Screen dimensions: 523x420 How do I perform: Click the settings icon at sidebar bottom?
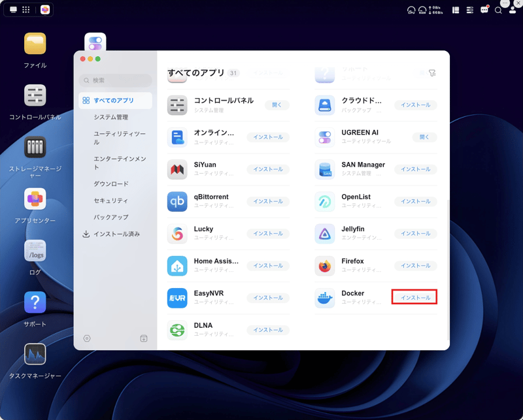[x=87, y=338]
